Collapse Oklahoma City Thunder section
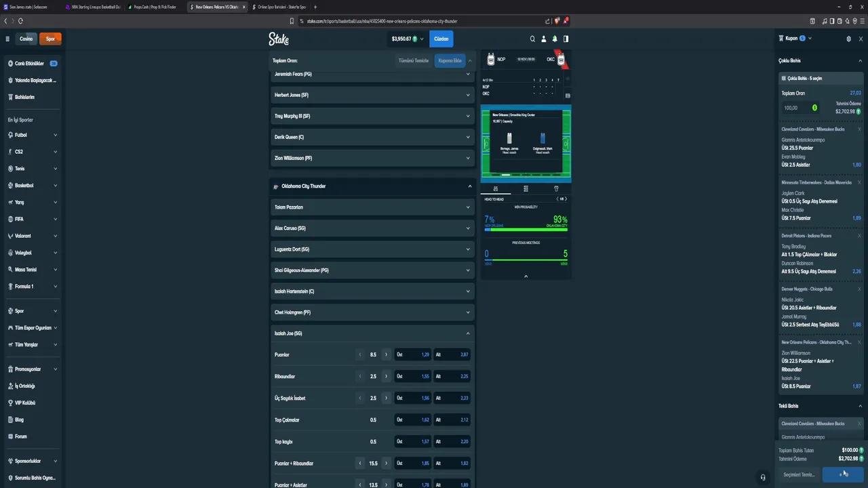 [372, 186]
